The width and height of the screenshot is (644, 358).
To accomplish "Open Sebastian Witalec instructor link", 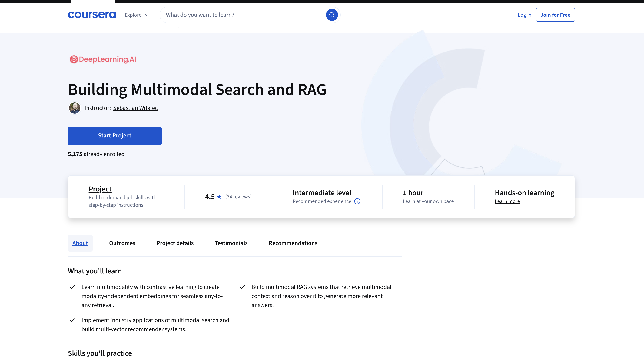I will [135, 108].
